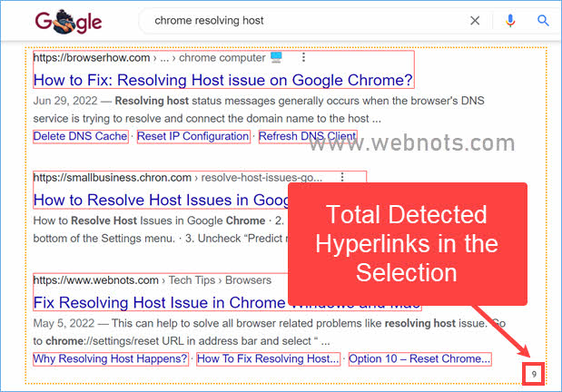The image size is (562, 392).
Task: Follow the "Reset IP Configuration" sitelink
Action: (x=192, y=136)
